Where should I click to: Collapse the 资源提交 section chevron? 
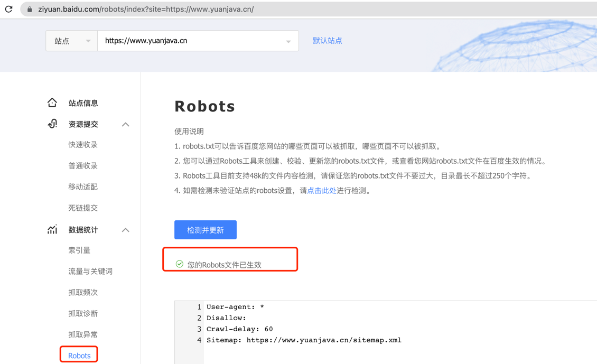click(x=125, y=124)
